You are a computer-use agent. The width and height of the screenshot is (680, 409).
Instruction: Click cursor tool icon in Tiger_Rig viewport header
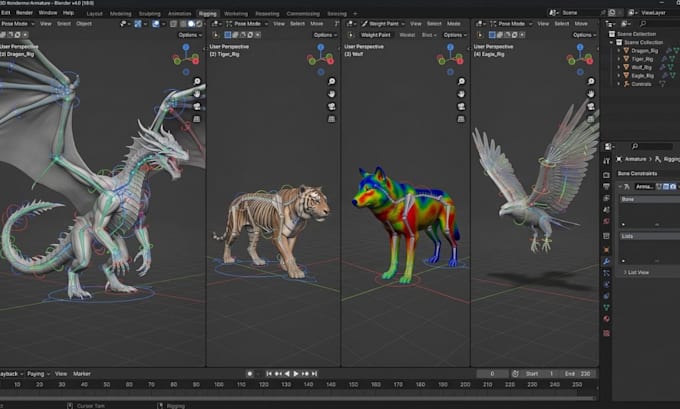tap(216, 35)
